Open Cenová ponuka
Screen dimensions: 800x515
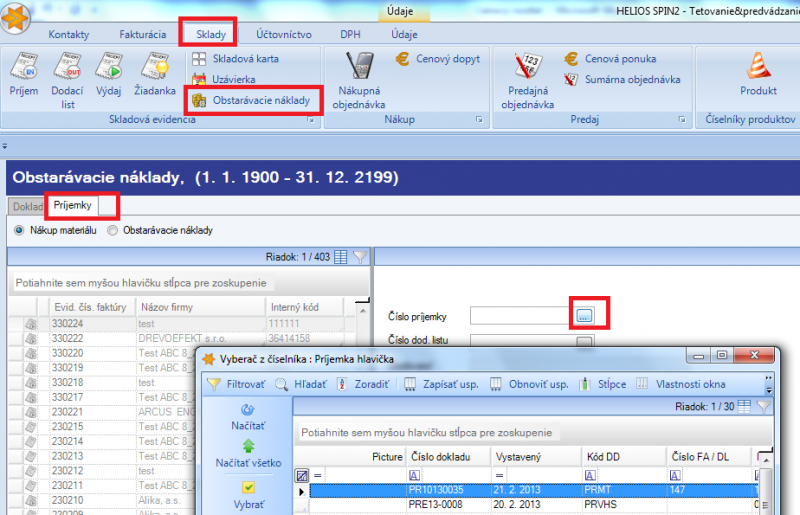coord(610,59)
